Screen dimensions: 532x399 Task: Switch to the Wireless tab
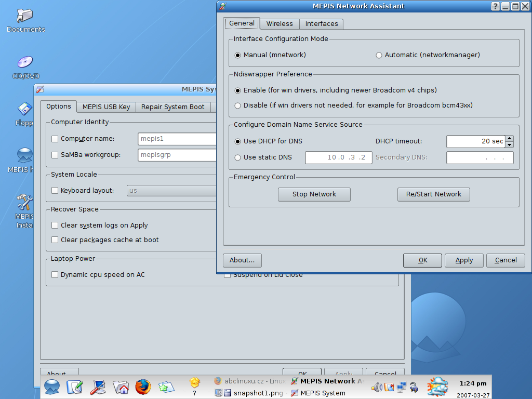point(280,24)
